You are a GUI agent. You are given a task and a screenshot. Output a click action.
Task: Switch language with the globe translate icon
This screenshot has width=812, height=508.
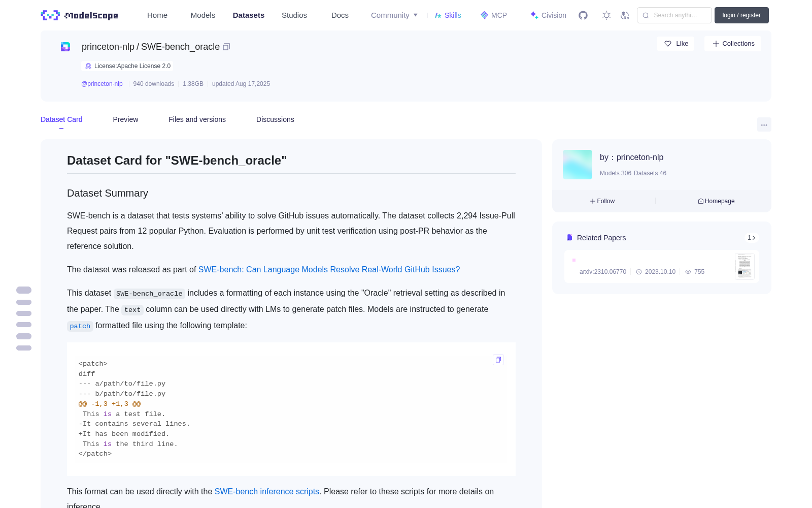[625, 15]
